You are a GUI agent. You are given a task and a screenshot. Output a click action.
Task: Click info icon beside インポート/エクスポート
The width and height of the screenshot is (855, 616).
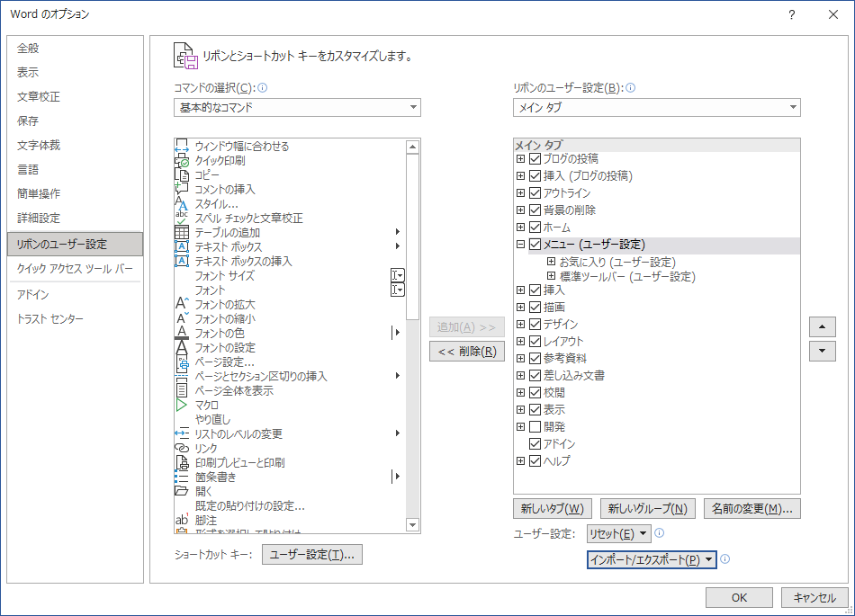[x=724, y=558]
